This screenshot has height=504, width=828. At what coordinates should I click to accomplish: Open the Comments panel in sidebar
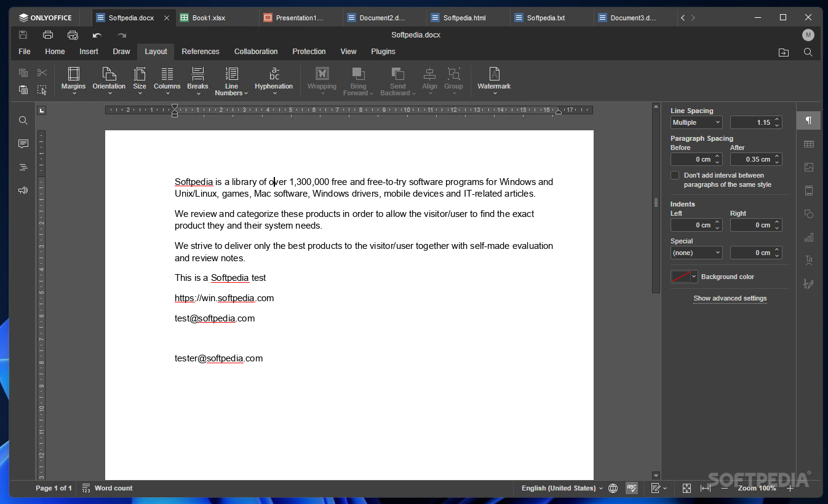(23, 144)
